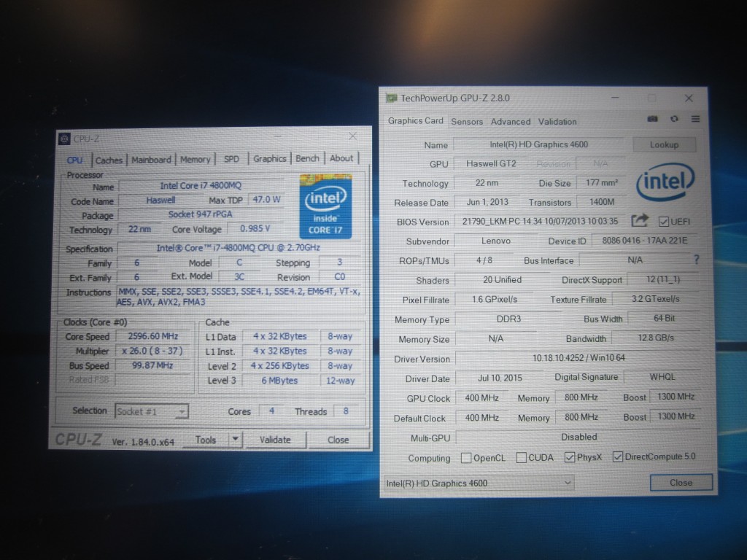Open the Intel(R) HD Graphics 4600 GPU selector dropdown
Screen dimensions: 747x560
[x=479, y=483]
